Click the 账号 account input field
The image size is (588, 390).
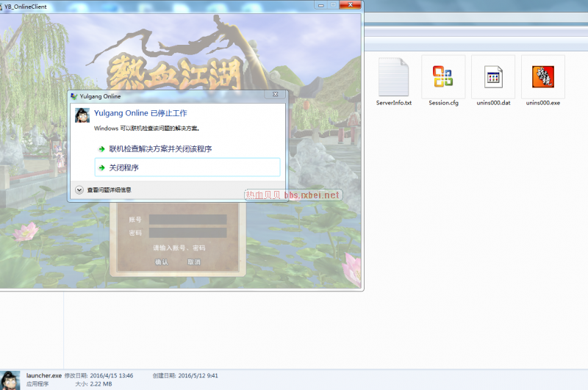click(x=187, y=220)
